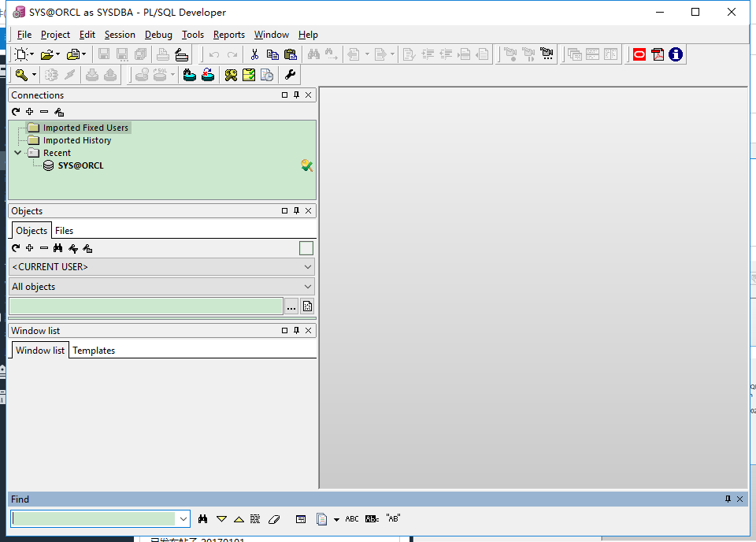Toggle case sensitive ABC option

[352, 519]
